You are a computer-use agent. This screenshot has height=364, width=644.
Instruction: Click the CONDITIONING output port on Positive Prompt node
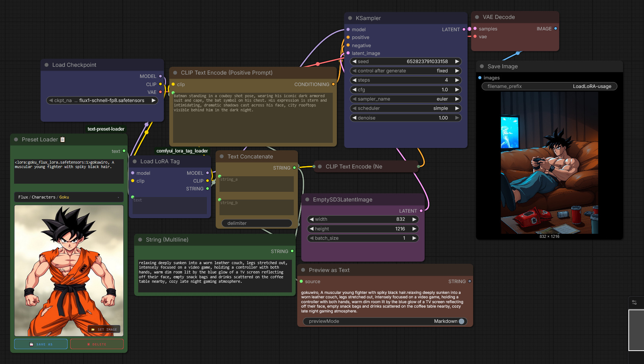(x=333, y=85)
